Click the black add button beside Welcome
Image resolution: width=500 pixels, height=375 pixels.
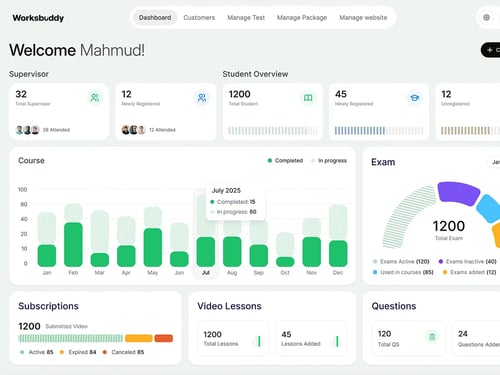point(491,50)
